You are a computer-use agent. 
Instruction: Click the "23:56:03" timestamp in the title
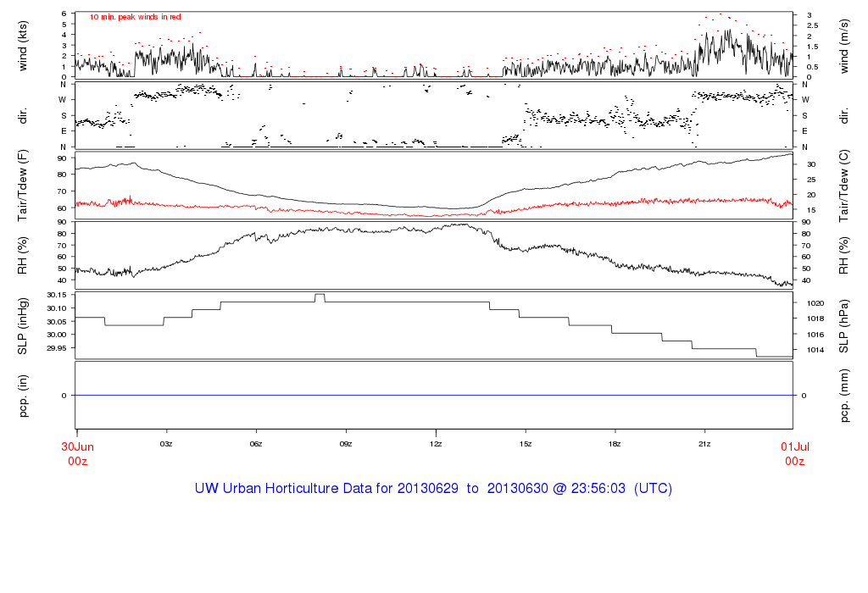[x=598, y=489]
